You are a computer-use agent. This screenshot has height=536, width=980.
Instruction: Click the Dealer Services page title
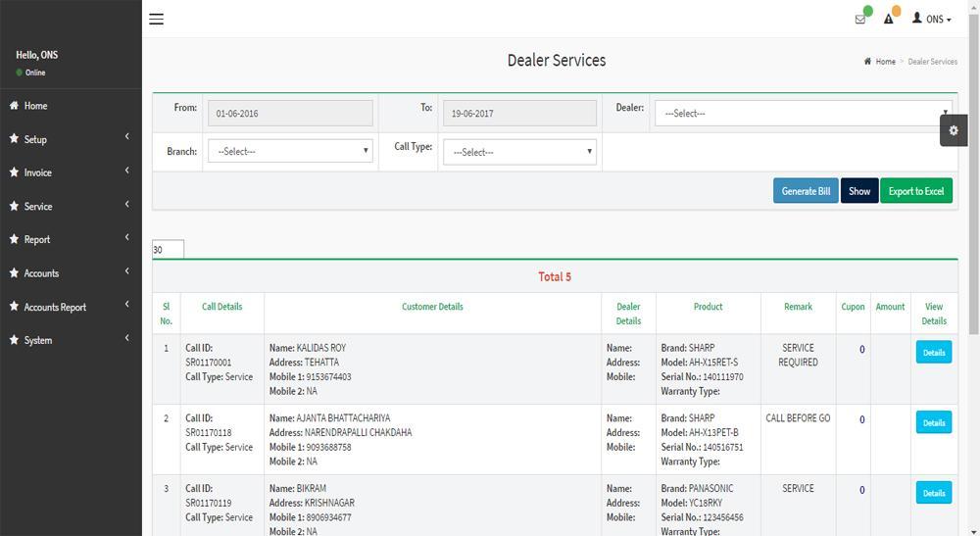557,60
